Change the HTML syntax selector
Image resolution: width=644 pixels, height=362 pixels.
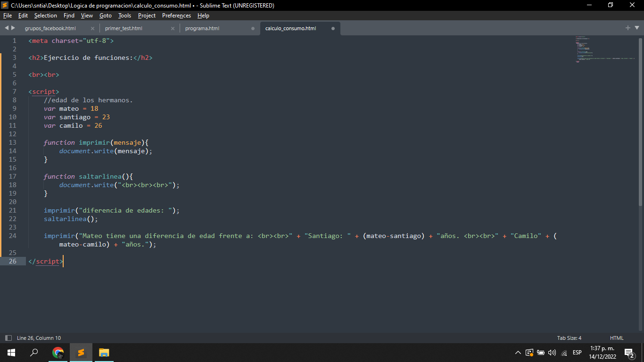click(x=617, y=338)
